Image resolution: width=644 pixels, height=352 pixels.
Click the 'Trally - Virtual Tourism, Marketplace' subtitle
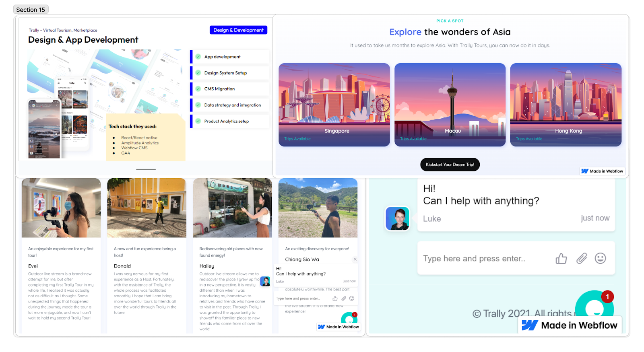[63, 30]
